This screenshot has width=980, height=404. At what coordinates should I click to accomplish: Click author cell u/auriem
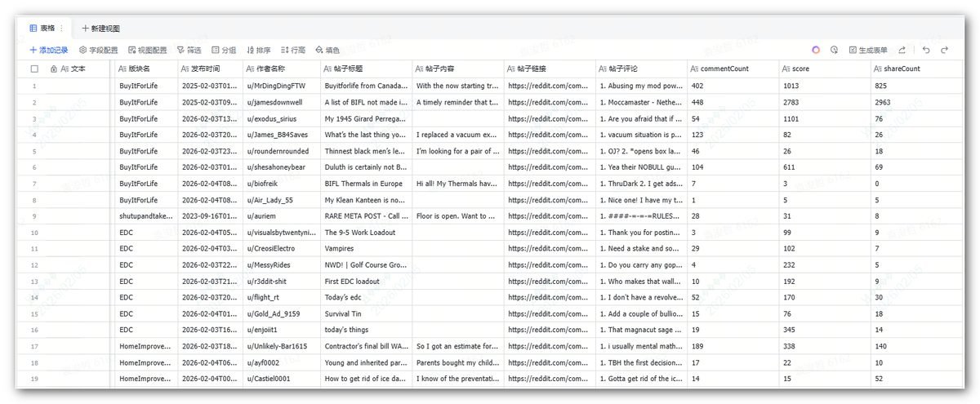point(282,216)
